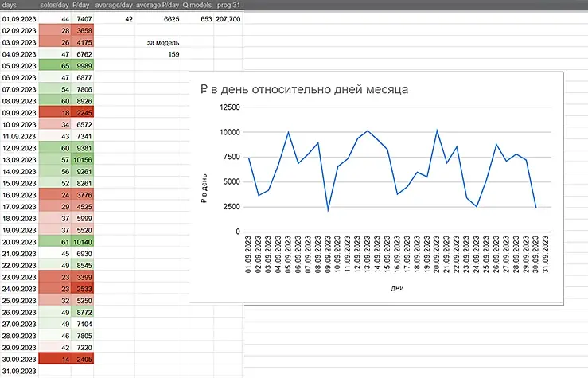Select the 'average/day' column header
Viewport: 588px width, 378px height.
click(x=114, y=6)
